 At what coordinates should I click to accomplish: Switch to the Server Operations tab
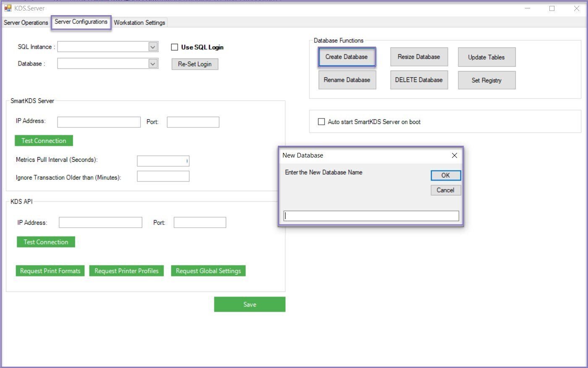(x=26, y=23)
